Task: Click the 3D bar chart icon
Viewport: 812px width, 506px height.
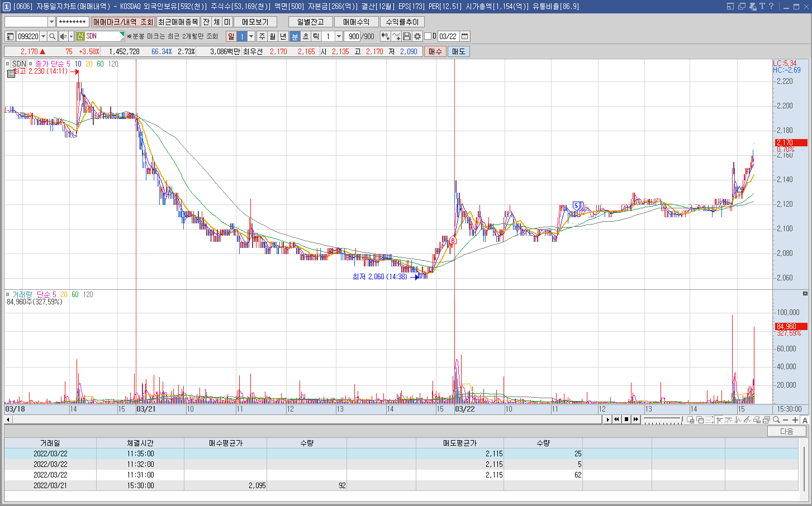Action: [x=757, y=419]
